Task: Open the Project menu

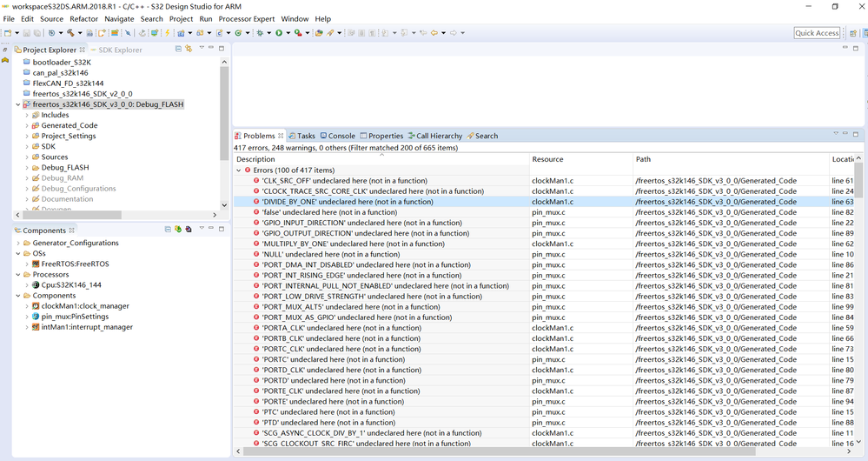Action: point(181,19)
